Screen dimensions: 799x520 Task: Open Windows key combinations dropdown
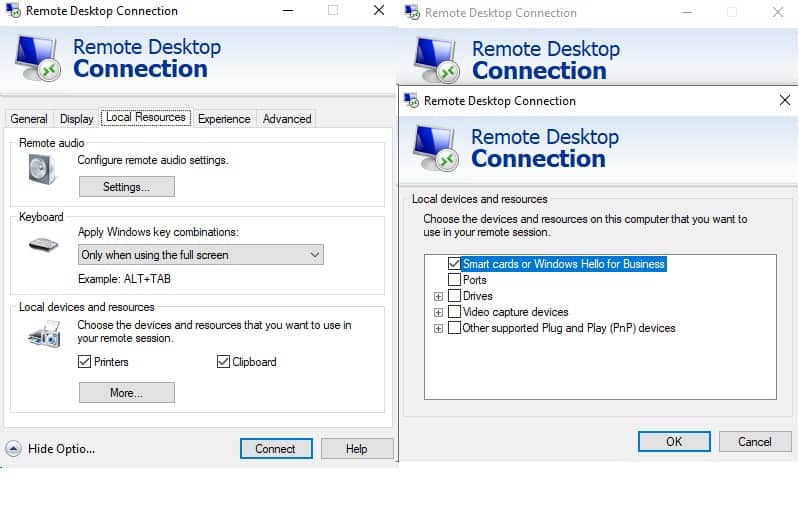201,254
